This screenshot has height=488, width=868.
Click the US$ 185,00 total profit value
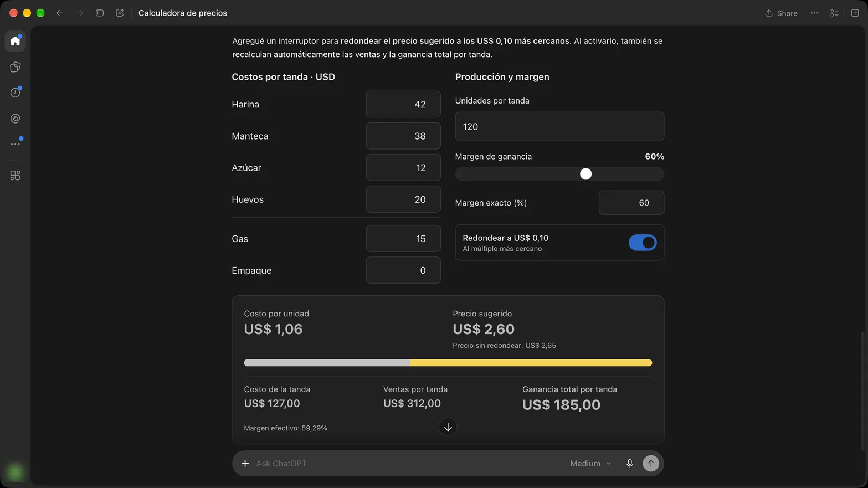(x=561, y=405)
